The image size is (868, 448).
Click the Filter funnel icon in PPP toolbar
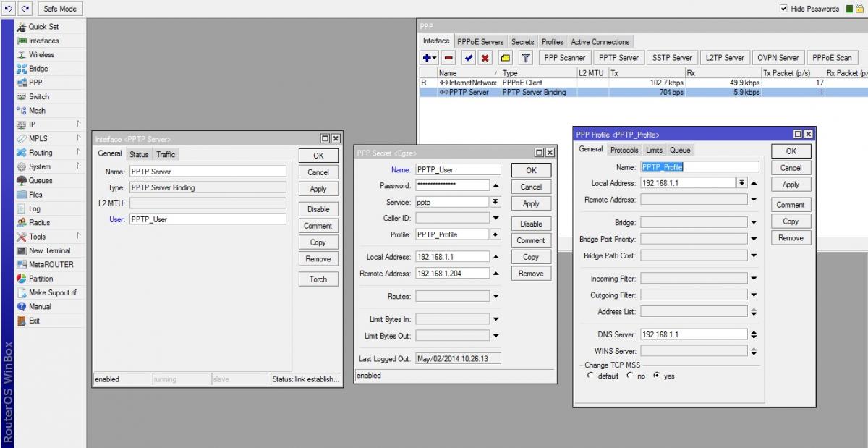tap(526, 58)
